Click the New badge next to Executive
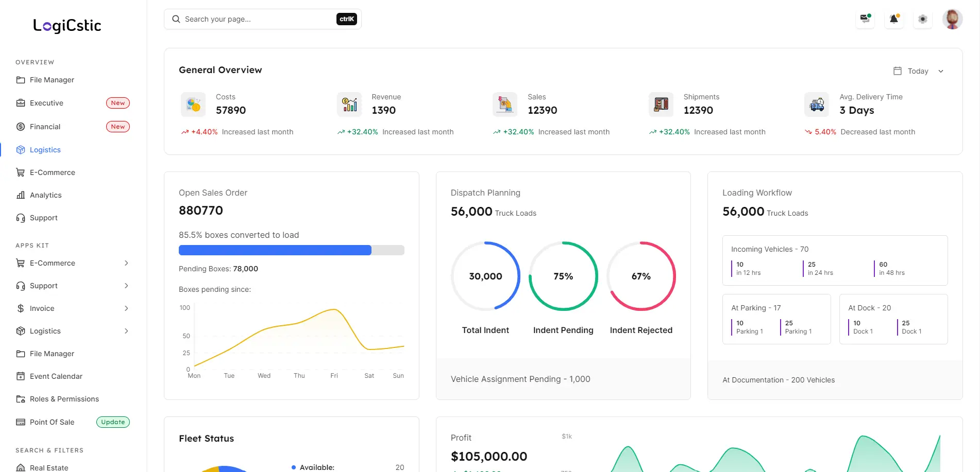 [x=118, y=103]
